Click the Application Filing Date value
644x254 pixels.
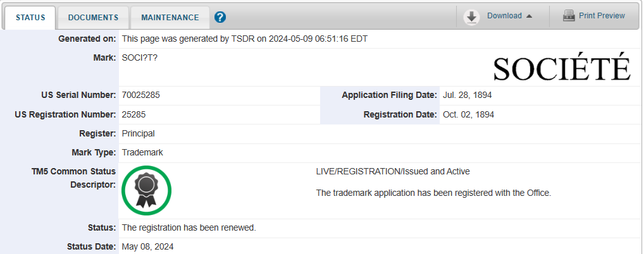click(468, 95)
